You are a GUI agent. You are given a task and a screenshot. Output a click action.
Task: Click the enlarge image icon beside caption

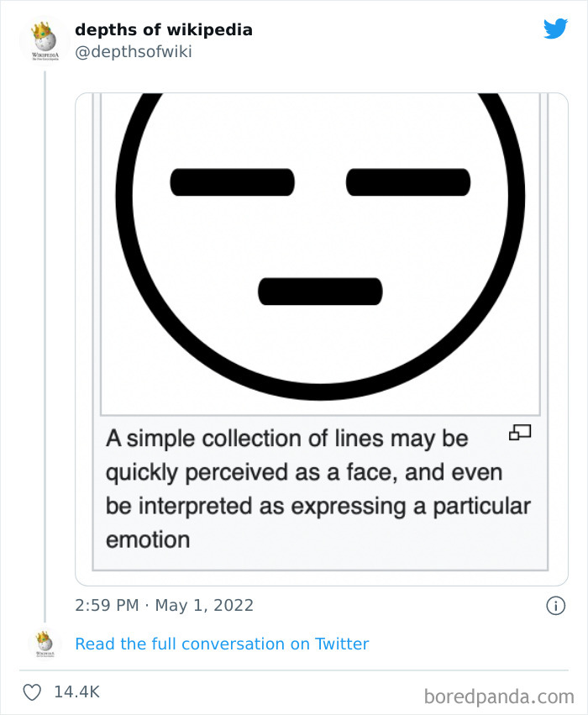[x=520, y=433]
